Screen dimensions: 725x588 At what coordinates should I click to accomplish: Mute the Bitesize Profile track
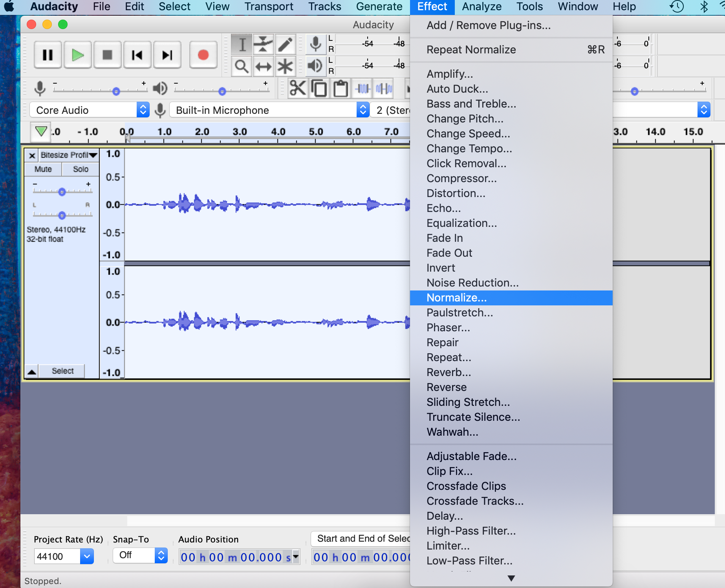[x=43, y=169]
